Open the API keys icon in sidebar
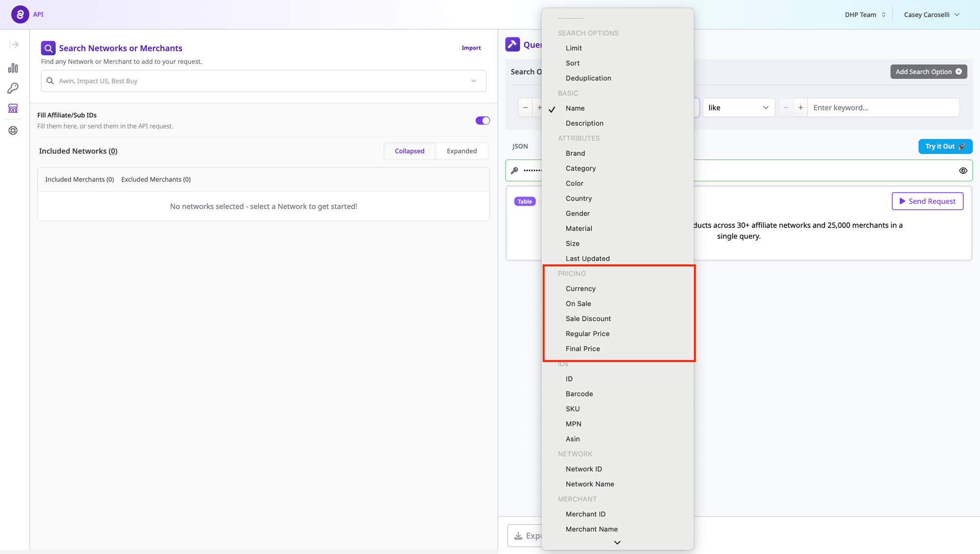This screenshot has width=980, height=554. (x=13, y=88)
